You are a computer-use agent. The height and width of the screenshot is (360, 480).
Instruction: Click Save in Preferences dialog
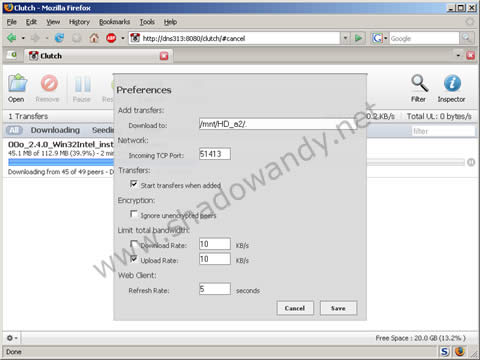point(338,308)
